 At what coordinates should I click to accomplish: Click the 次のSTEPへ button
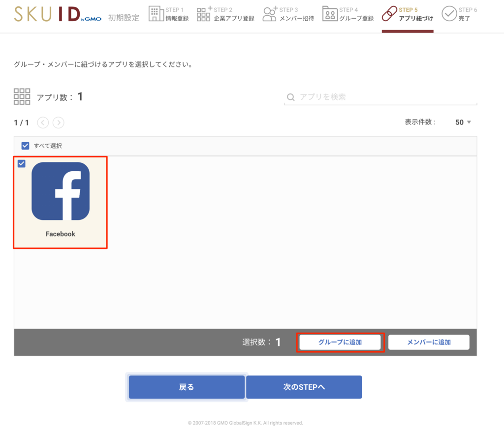(304, 387)
